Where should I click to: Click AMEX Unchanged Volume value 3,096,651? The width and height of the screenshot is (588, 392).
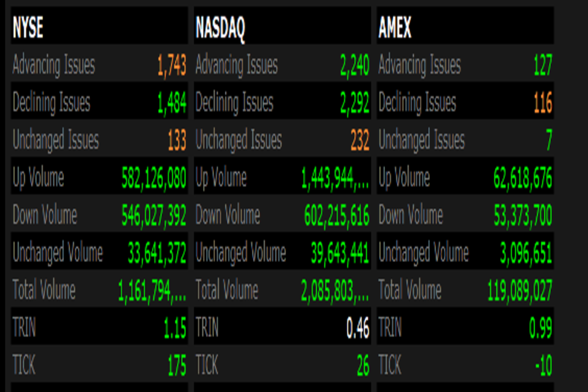tap(525, 253)
